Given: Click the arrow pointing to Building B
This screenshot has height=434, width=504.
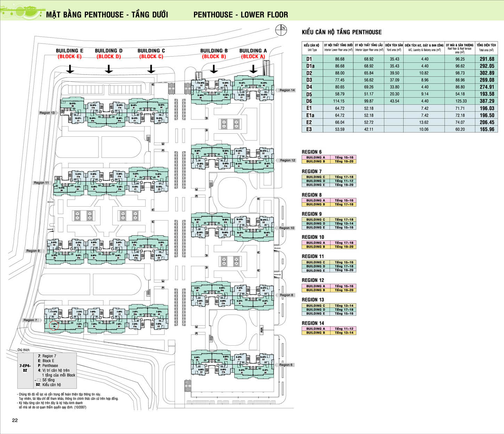Looking at the screenshot, I should (x=214, y=69).
